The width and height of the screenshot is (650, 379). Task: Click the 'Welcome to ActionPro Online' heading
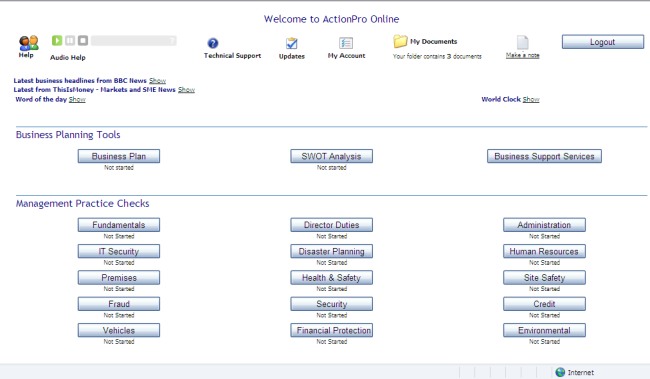331,19
